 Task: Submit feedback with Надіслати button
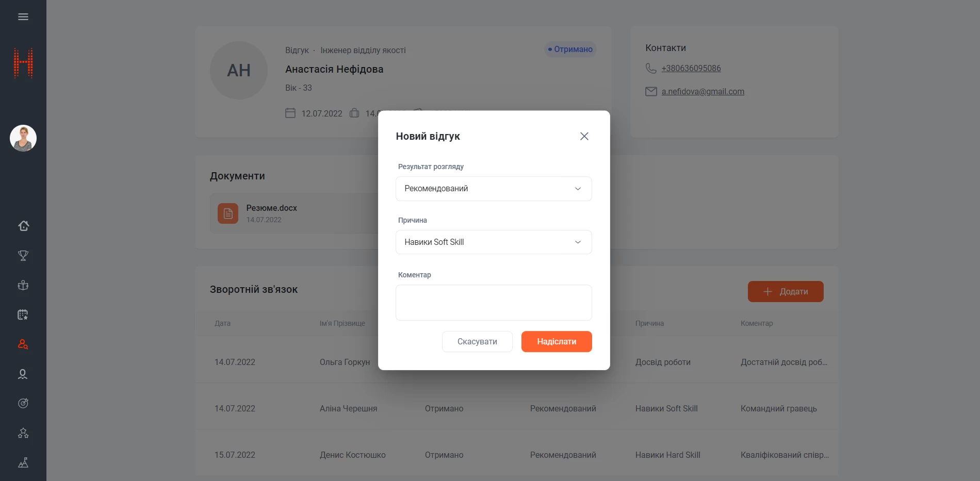click(557, 342)
